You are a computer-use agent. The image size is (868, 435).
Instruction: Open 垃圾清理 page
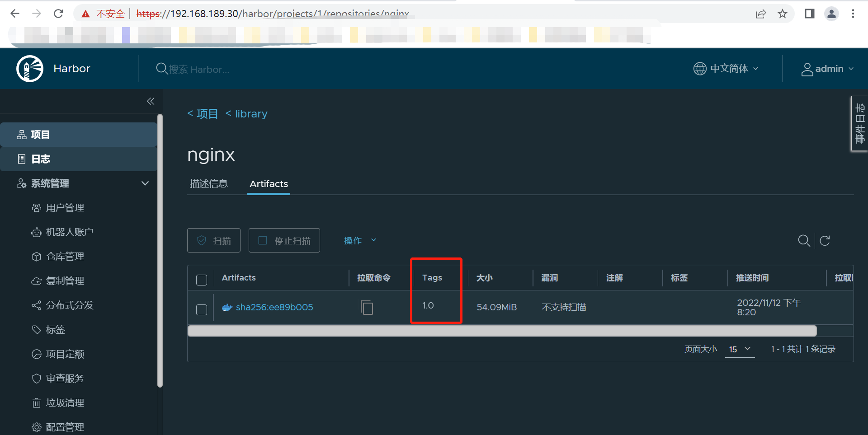click(x=65, y=403)
